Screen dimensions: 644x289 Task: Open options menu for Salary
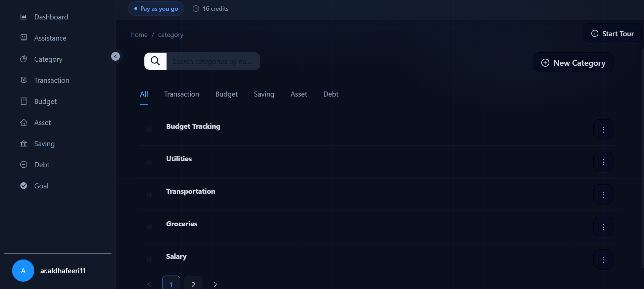[x=603, y=260]
